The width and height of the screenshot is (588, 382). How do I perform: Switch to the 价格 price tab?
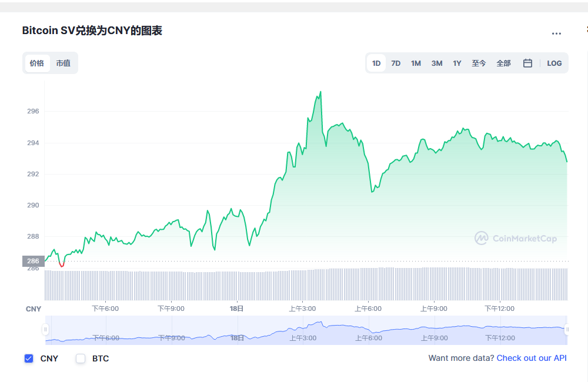36,63
